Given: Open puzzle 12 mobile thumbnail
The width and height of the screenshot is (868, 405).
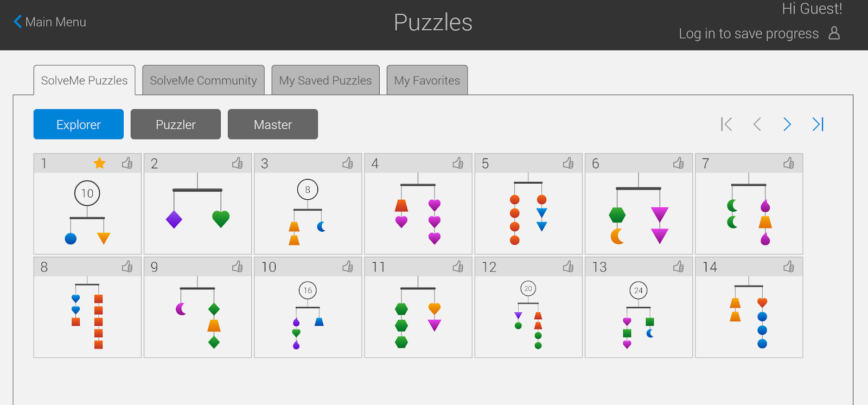Looking at the screenshot, I should (528, 316).
